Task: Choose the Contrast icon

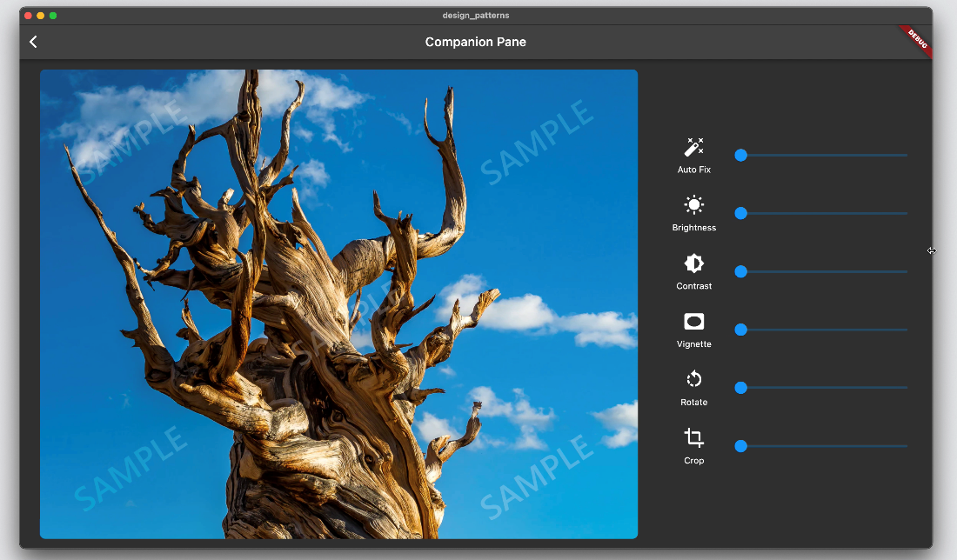Action: (693, 263)
